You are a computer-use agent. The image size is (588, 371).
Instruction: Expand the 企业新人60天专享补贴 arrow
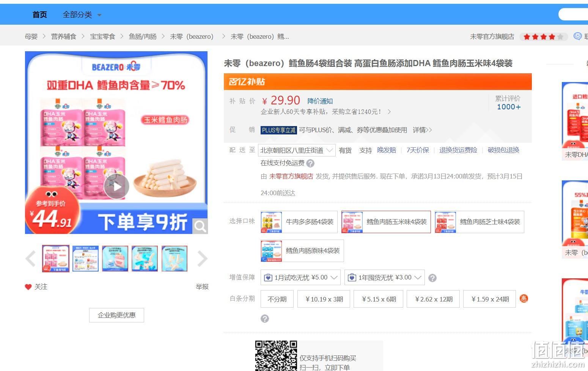click(389, 112)
